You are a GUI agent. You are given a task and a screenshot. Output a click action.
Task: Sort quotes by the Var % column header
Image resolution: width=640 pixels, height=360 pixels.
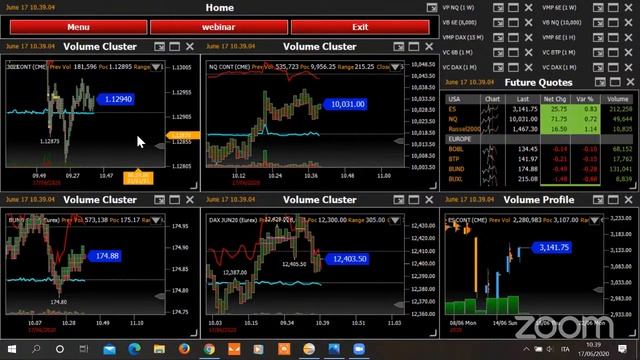585,99
